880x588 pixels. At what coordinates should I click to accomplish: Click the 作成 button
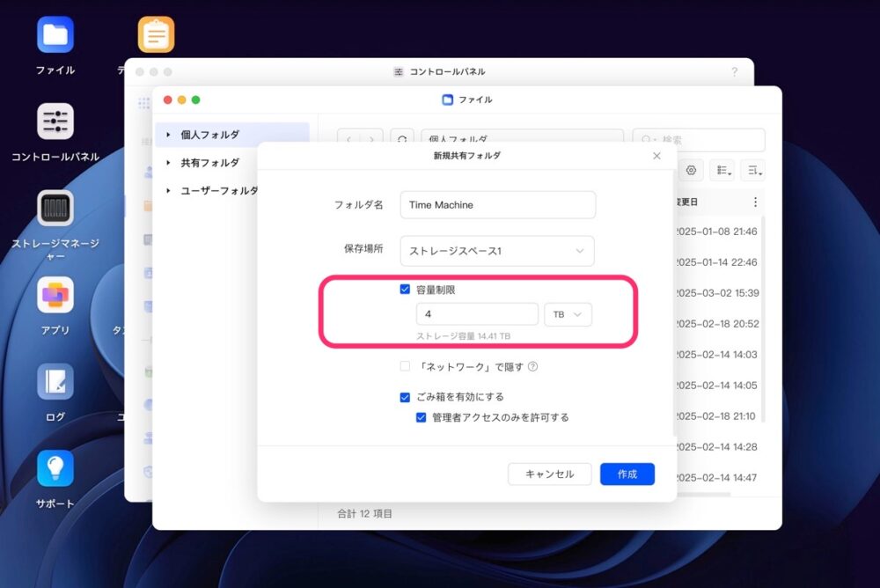pos(627,474)
